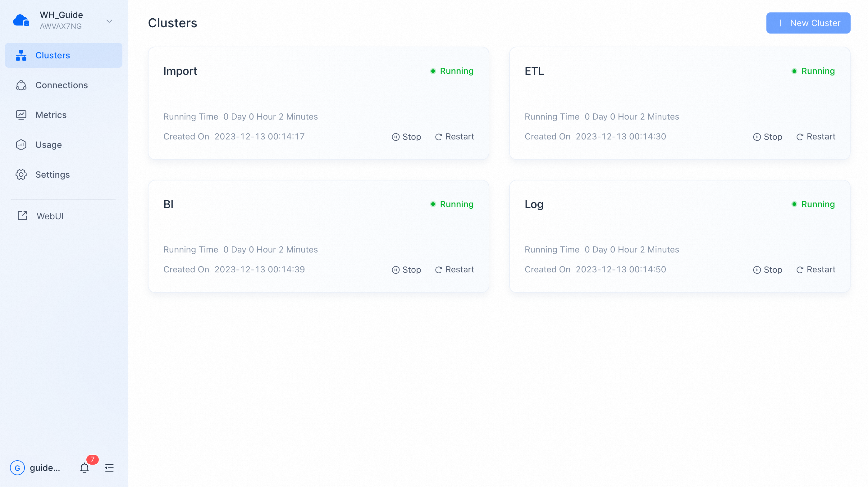The width and height of the screenshot is (868, 487).
Task: Restart the Log cluster
Action: click(815, 269)
